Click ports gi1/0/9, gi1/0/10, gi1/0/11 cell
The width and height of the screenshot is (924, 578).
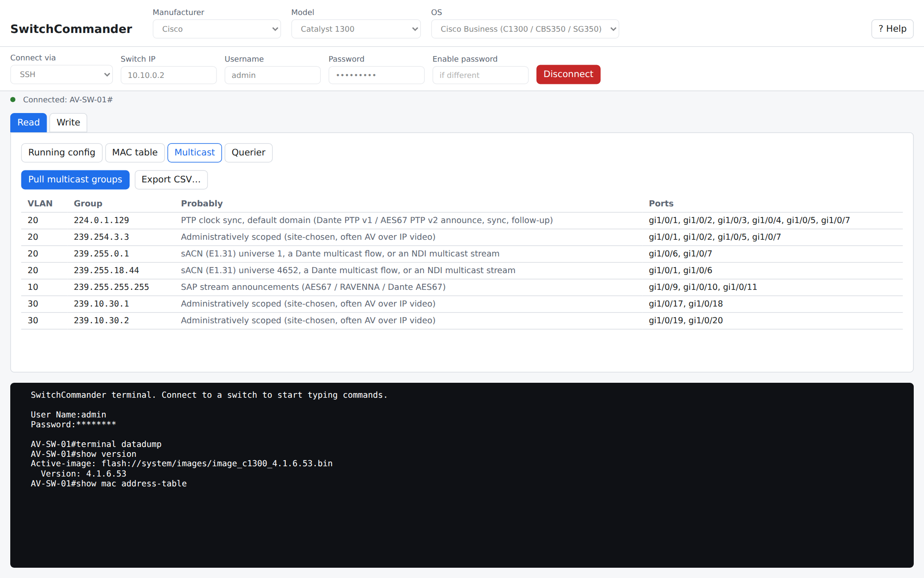(x=703, y=287)
